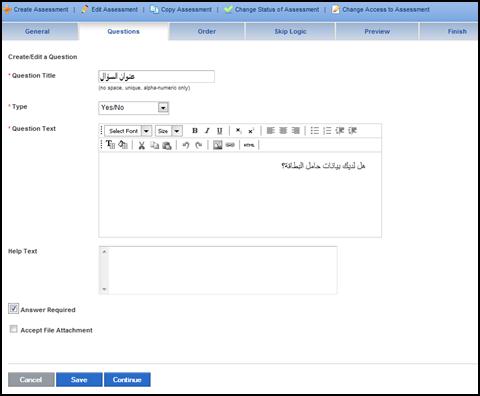The image size is (480, 396).
Task: Click the Continue button
Action: [x=127, y=379]
